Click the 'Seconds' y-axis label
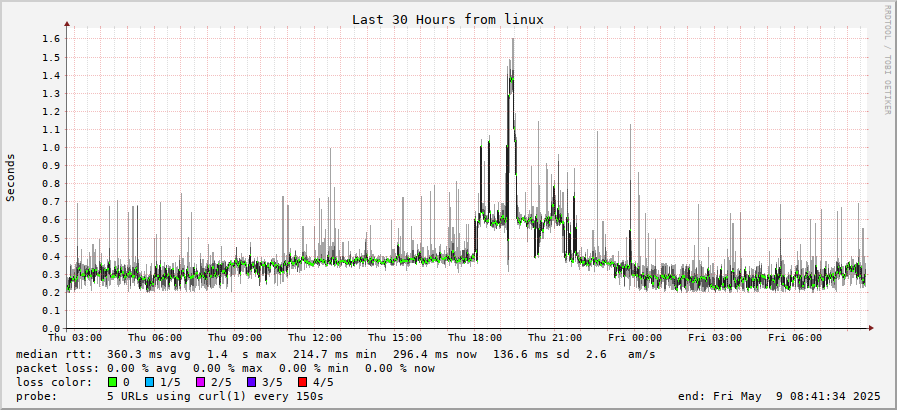The height and width of the screenshot is (410, 897). tap(10, 177)
